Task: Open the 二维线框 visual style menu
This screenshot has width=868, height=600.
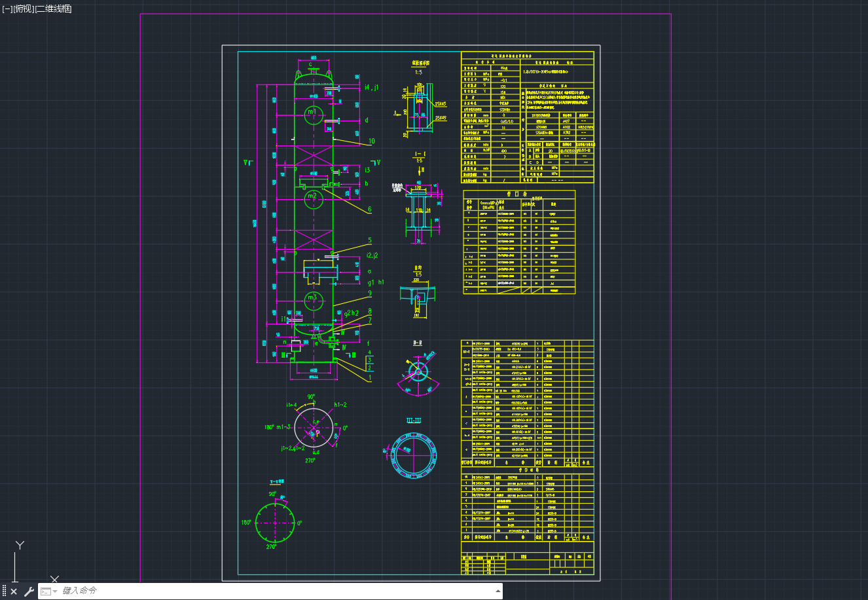Action: [x=53, y=9]
